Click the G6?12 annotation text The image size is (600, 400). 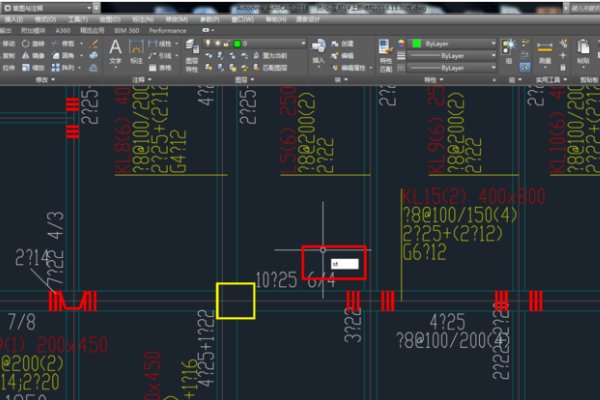(424, 252)
